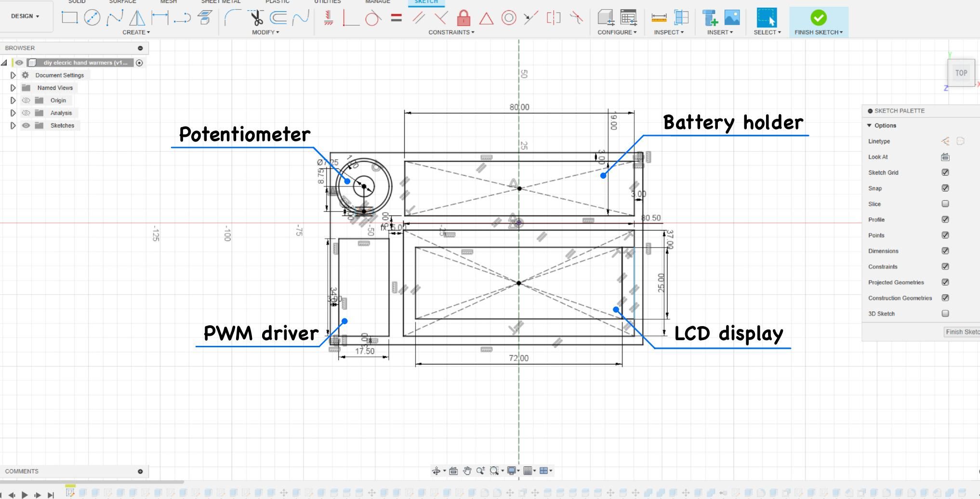The image size is (980, 499).
Task: Expand the Sketches folder node
Action: [x=13, y=125]
